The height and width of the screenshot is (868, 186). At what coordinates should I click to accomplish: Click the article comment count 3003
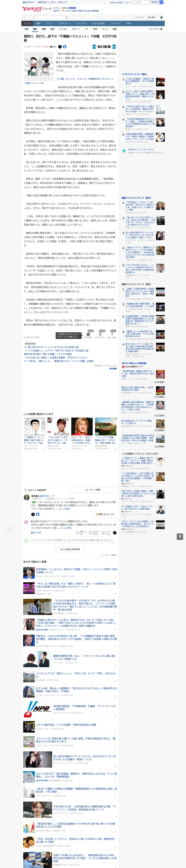(x=46, y=47)
